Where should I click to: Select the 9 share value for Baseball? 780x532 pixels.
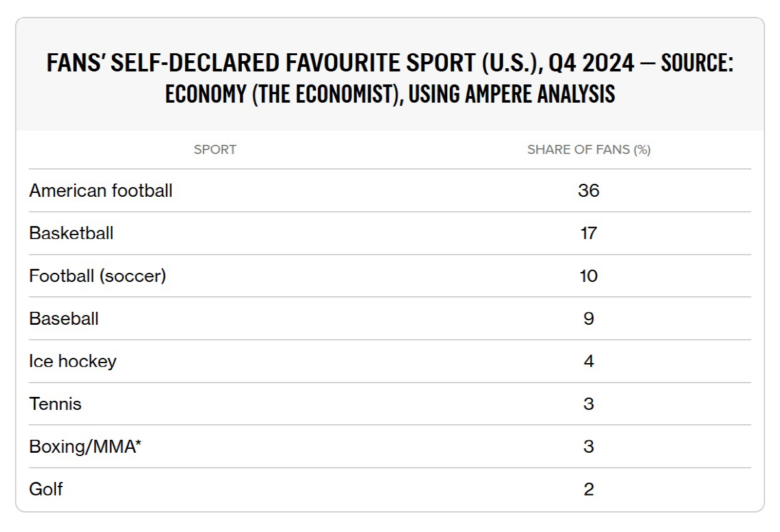click(x=588, y=319)
